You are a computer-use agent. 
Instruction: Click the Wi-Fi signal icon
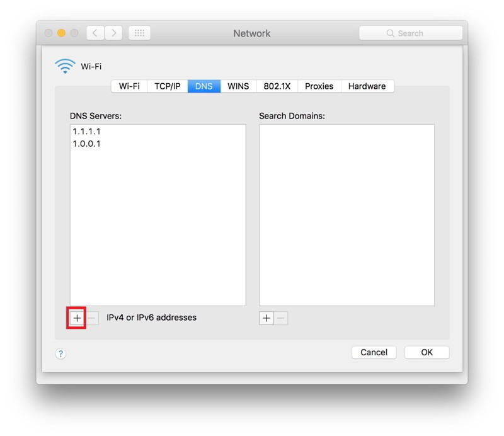pyautogui.click(x=65, y=66)
